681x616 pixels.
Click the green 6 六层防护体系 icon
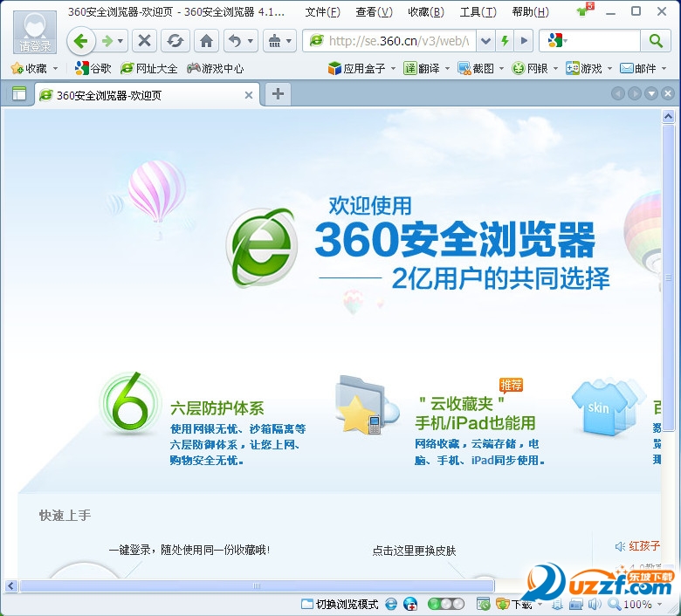pos(130,404)
